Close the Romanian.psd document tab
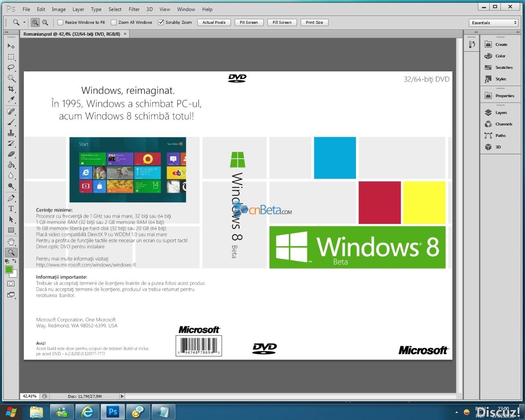This screenshot has height=420, width=525. (x=125, y=34)
